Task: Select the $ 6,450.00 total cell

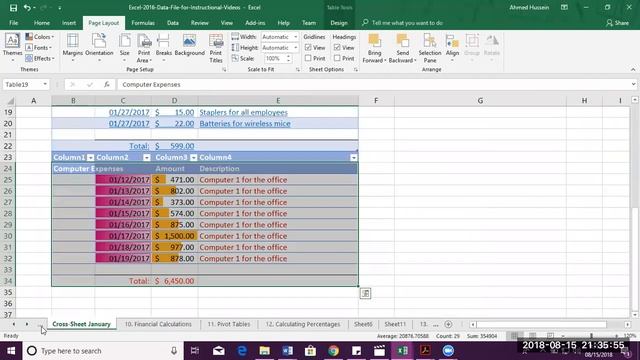Action: [174, 281]
